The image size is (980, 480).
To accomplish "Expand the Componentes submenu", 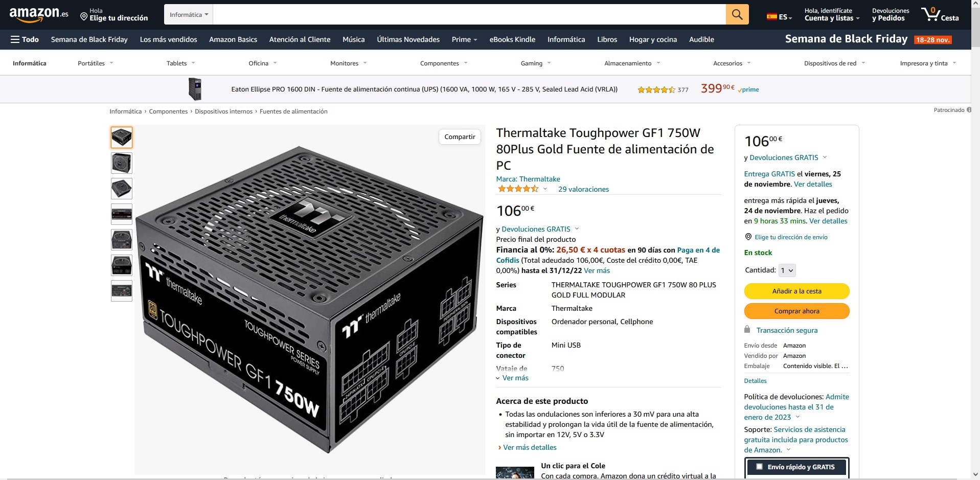I will (443, 63).
